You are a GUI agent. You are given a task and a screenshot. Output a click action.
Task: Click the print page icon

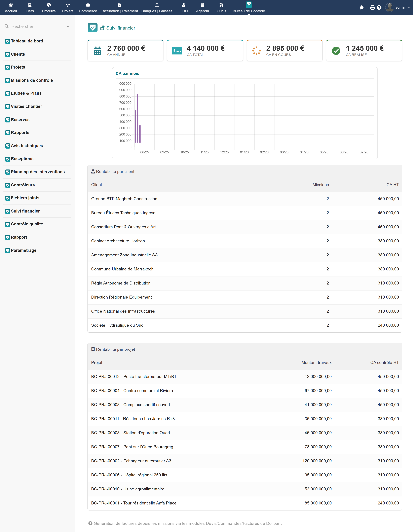pyautogui.click(x=372, y=8)
